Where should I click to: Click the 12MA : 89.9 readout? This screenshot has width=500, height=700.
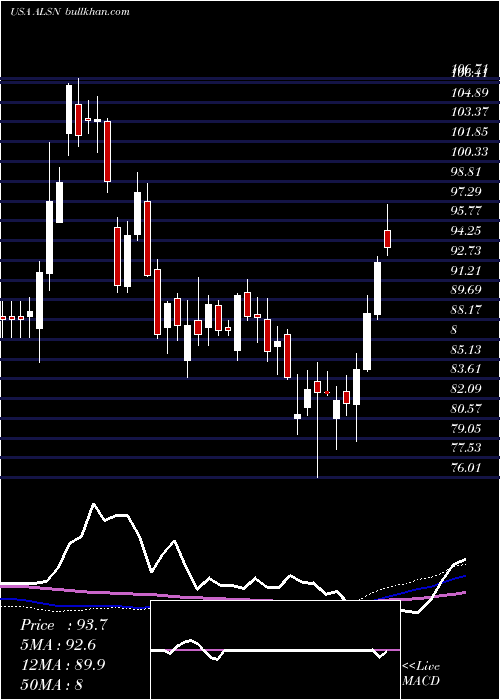pyautogui.click(x=62, y=664)
